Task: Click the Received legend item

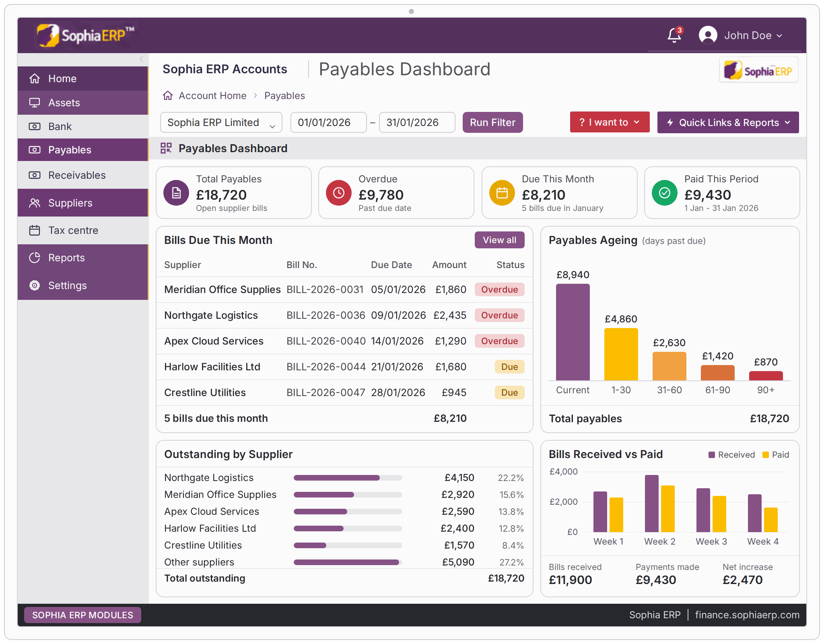Action: click(x=731, y=454)
